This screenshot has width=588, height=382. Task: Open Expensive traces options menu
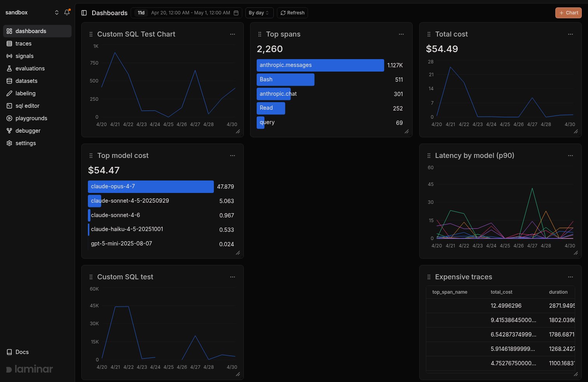(x=570, y=277)
